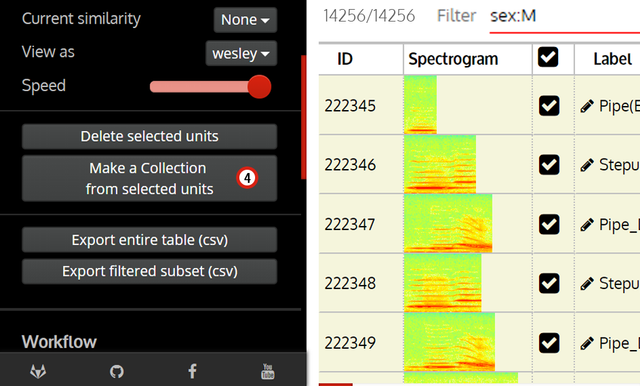Click the Speed slider handle

pos(259,87)
